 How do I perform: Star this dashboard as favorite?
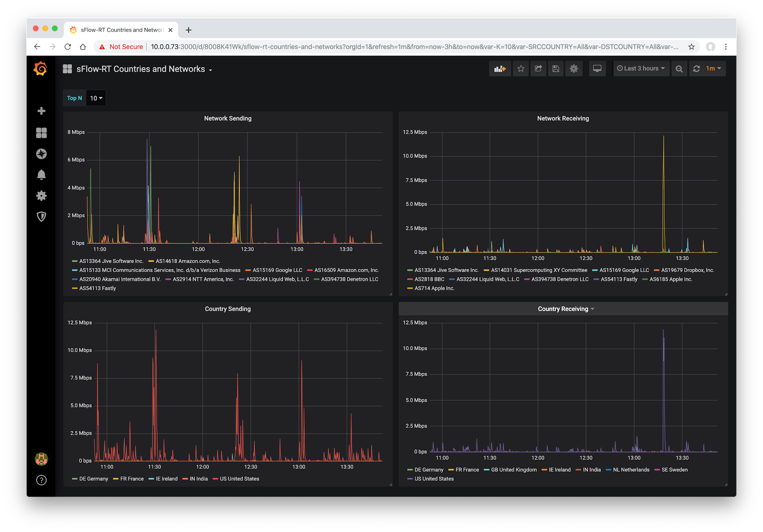[x=521, y=69]
